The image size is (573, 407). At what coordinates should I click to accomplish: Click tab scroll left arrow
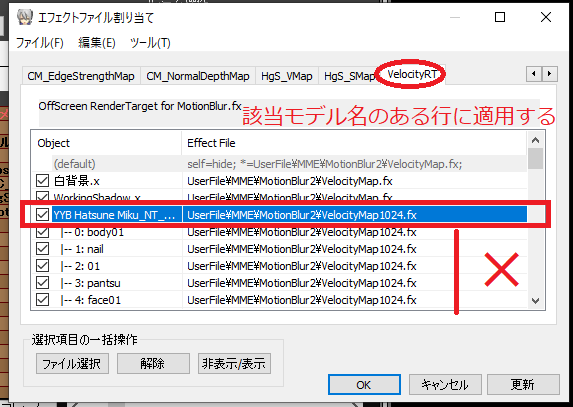(x=534, y=74)
